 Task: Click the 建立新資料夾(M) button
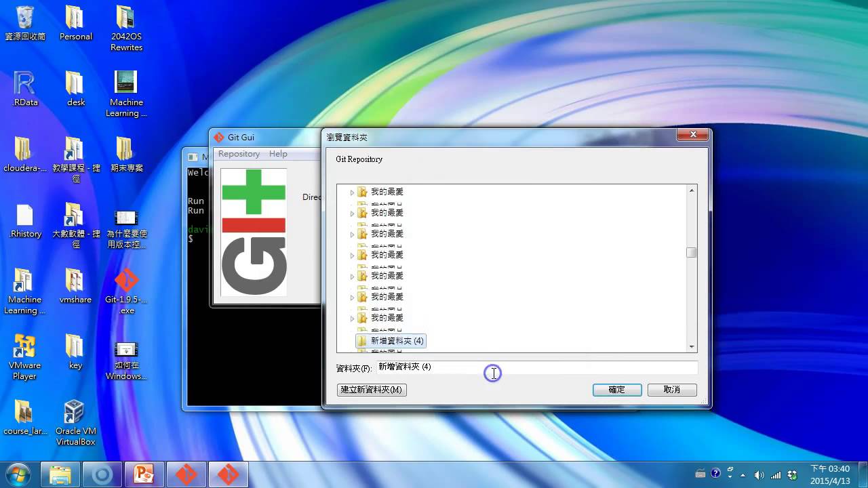[372, 390]
